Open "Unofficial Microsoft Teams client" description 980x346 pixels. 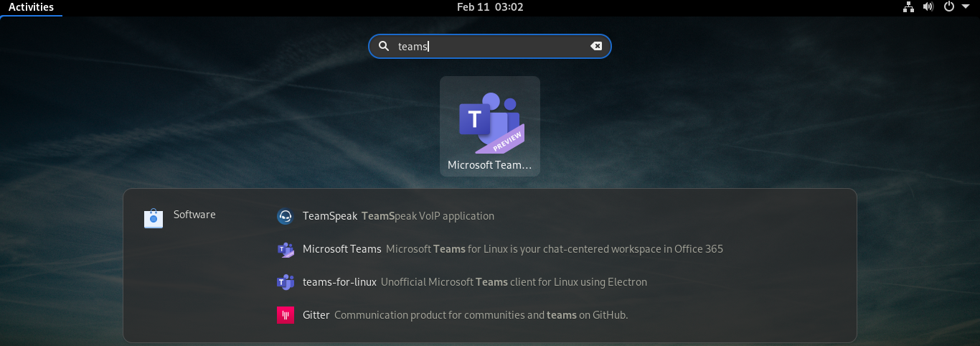tap(514, 282)
